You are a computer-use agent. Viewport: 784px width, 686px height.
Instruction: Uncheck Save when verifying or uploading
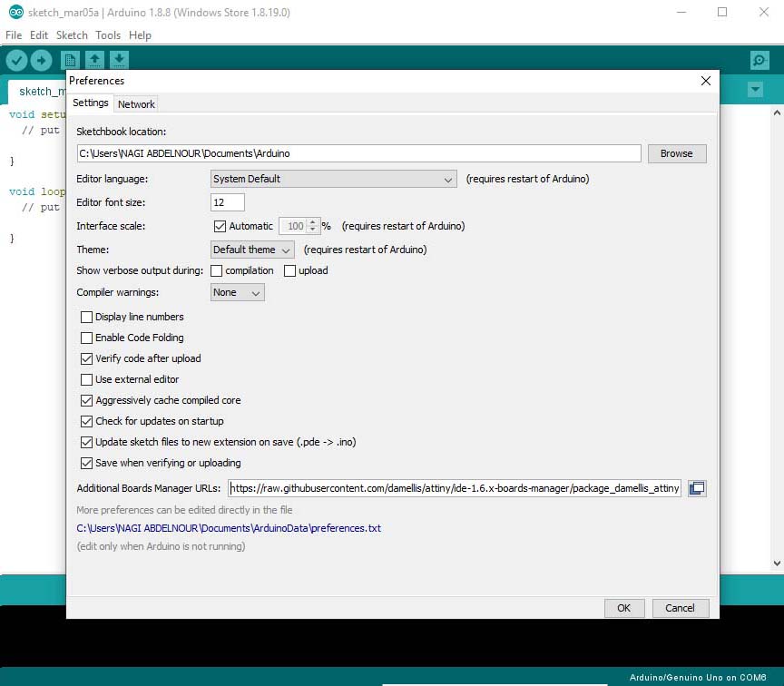coord(86,463)
